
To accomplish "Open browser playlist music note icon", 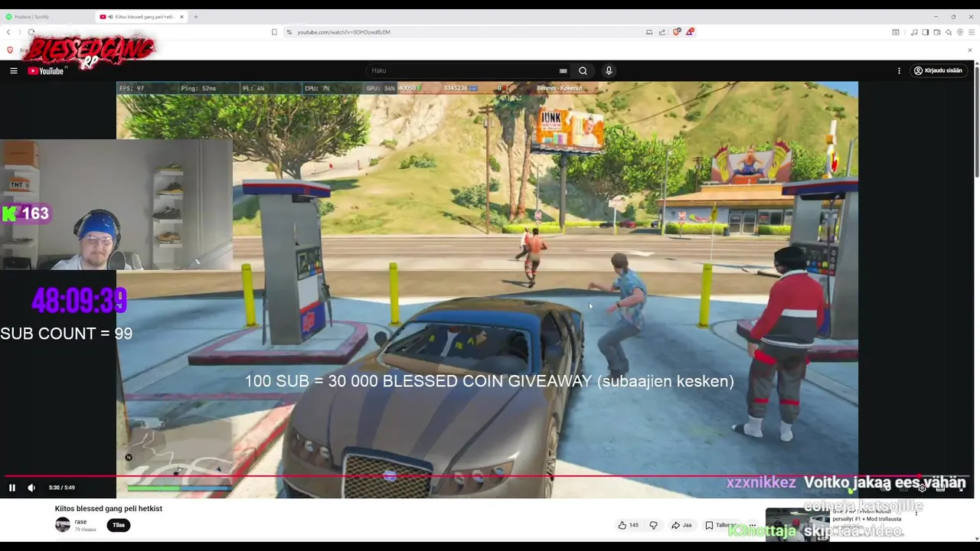I will (x=914, y=32).
